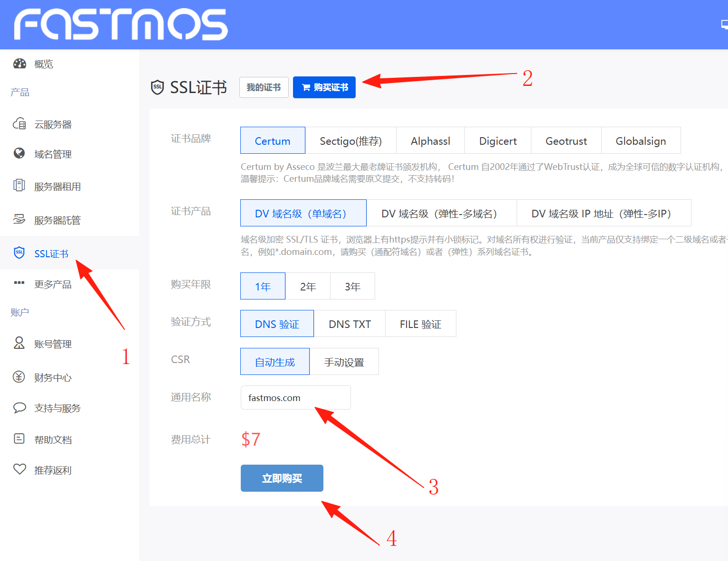Click the domain management globe icon
Screen dimensions: 728x561
pos(19,153)
